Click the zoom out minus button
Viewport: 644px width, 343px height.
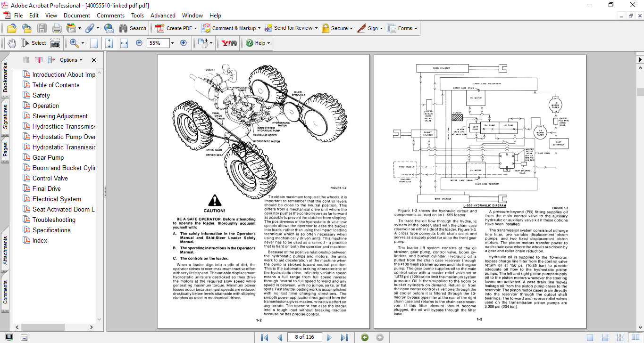pyautogui.click(x=139, y=43)
